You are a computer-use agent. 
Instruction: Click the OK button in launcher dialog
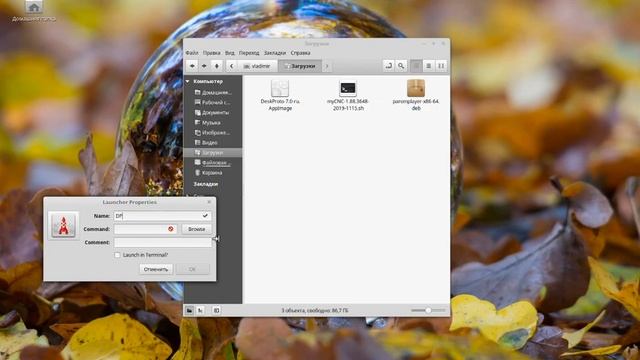(192, 269)
